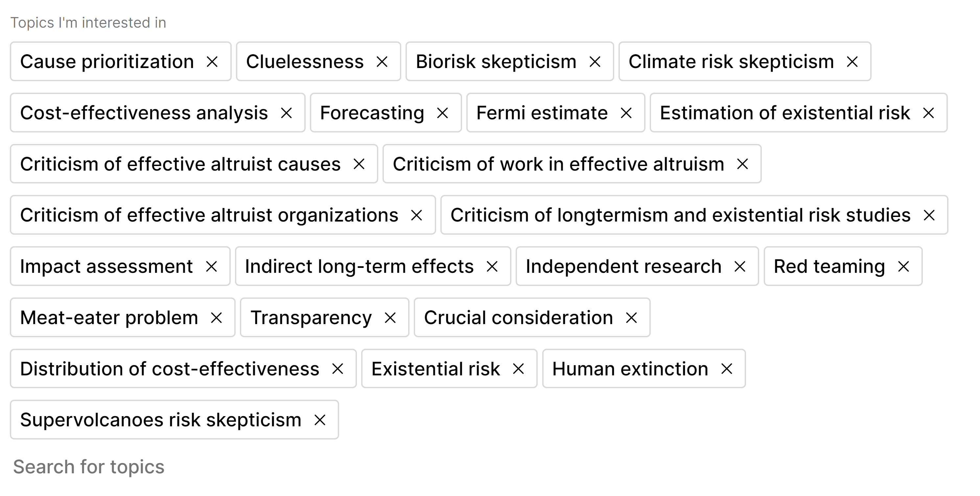This screenshot has width=980, height=496.
Task: Delete Distribution of cost-effectiveness chip
Action: (338, 369)
